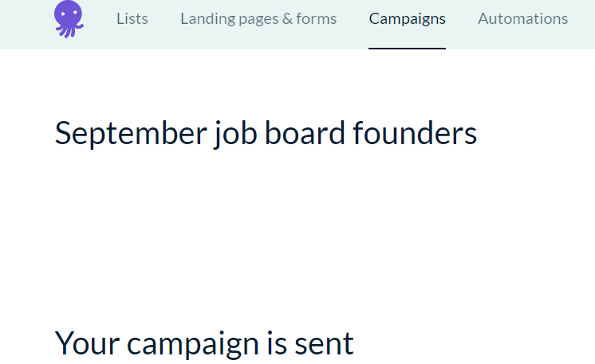Click the purple octopus logo
Screen dimensions: 595x364
(x=69, y=19)
